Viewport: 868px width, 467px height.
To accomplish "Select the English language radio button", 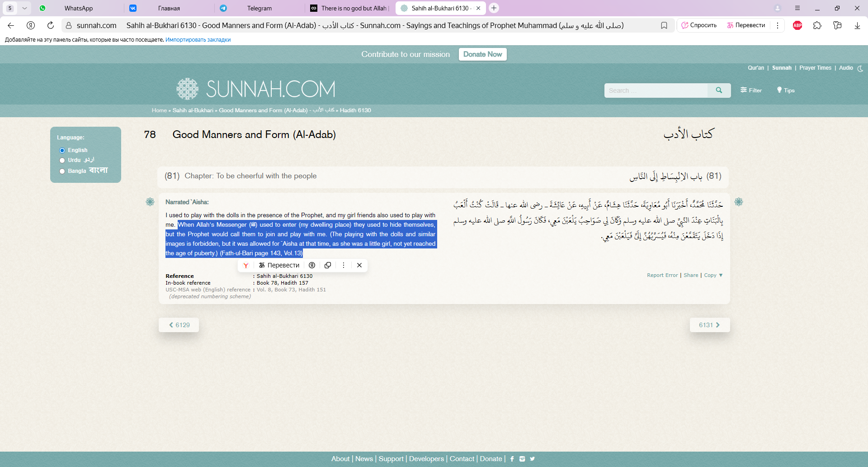I will (62, 150).
